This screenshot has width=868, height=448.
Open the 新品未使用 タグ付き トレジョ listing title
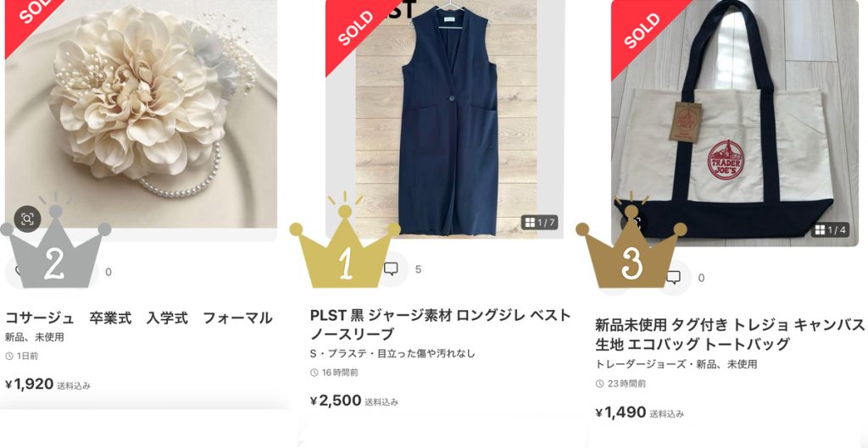tap(730, 334)
